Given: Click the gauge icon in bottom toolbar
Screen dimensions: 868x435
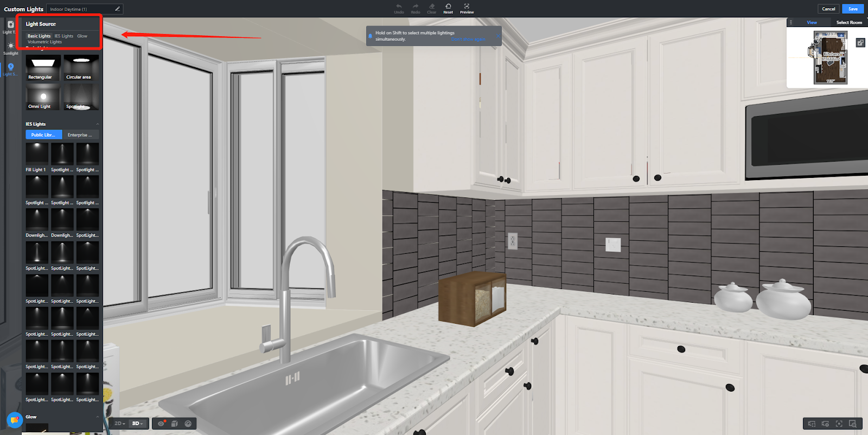Looking at the screenshot, I should click(x=188, y=424).
